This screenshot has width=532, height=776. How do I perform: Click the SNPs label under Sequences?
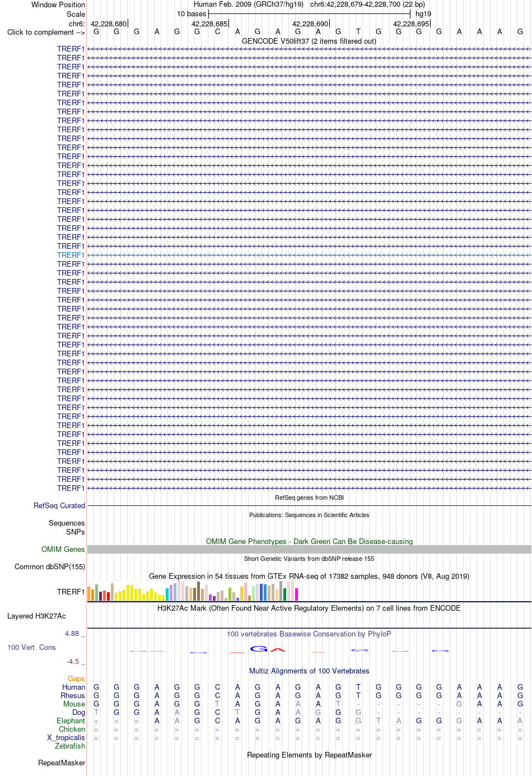(x=76, y=532)
